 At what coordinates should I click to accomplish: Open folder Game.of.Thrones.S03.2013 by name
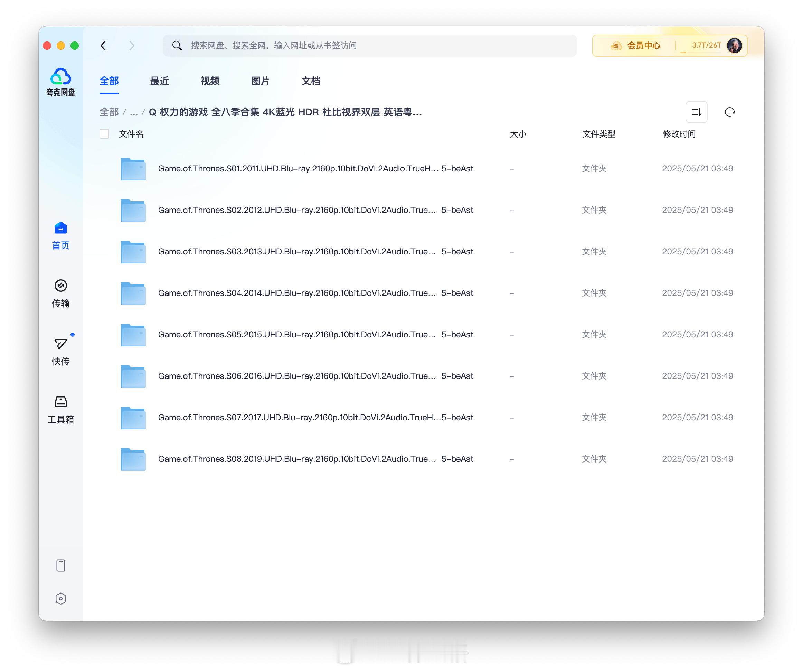[x=315, y=252]
